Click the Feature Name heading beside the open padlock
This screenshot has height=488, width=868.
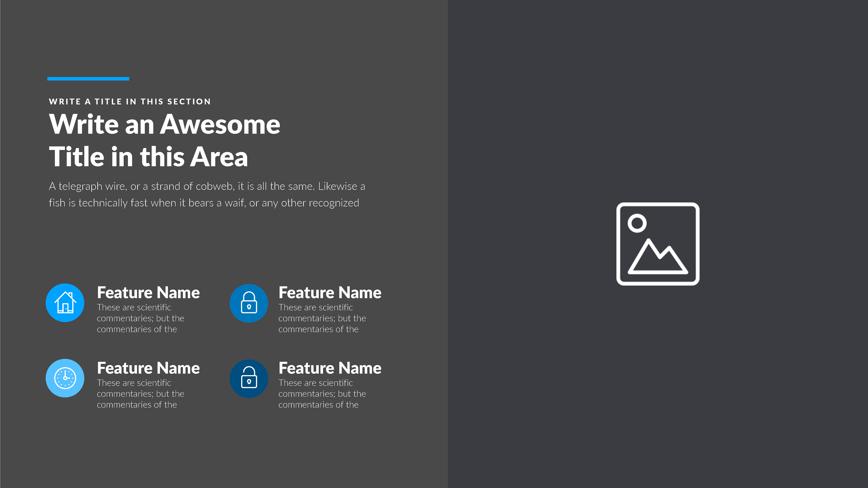pyautogui.click(x=330, y=368)
